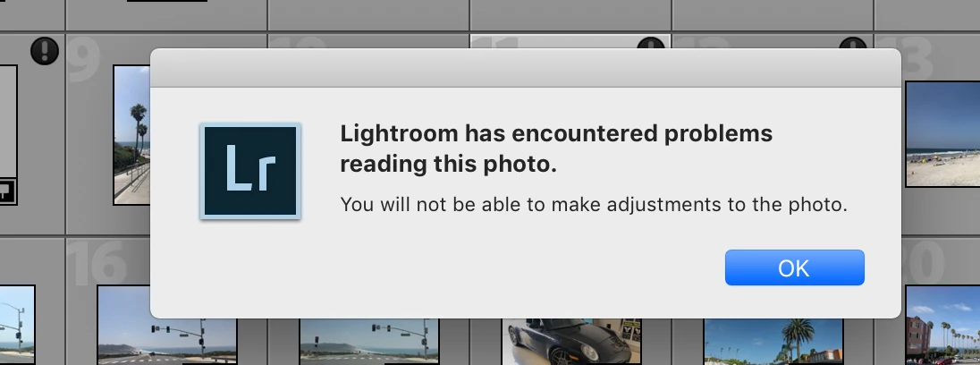
Task: Select the cropped street lamp thumbnail before cell 16
Action: pyautogui.click(x=17, y=325)
